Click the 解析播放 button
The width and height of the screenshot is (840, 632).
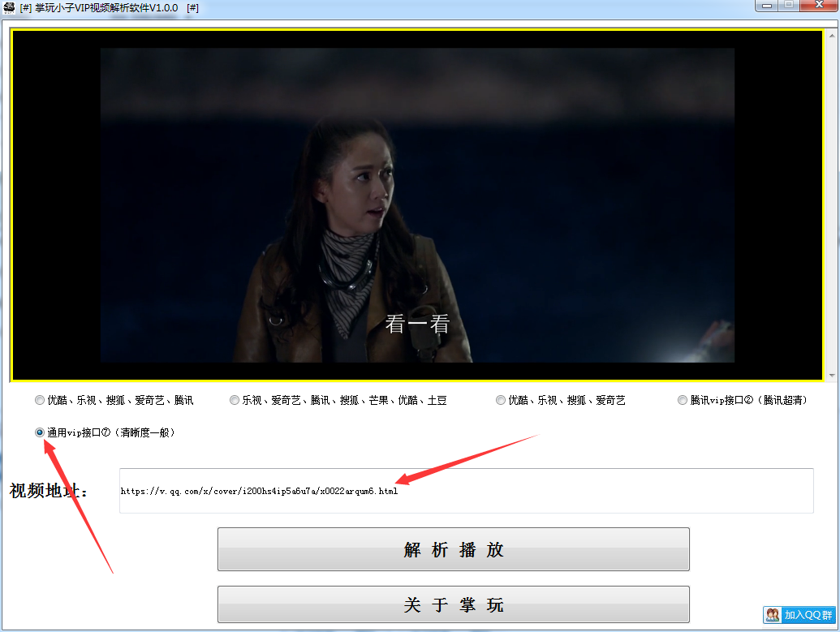453,549
